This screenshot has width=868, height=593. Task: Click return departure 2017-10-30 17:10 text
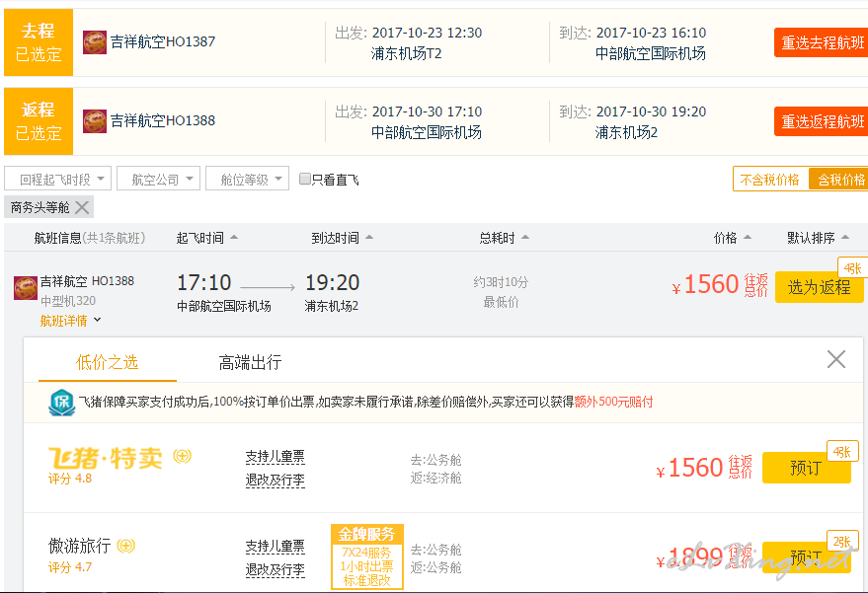pos(427,111)
